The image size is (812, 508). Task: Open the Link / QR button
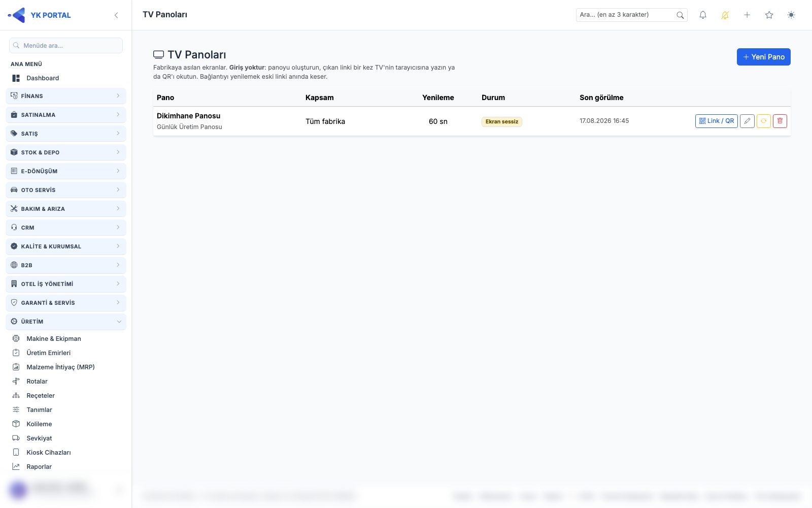click(x=717, y=121)
